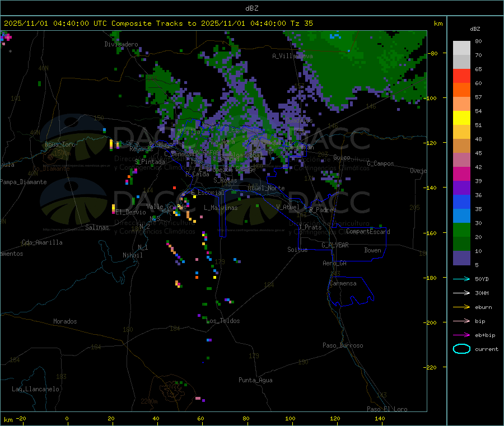504x426 pixels.
Task: Click the 'G_ALVEAR' map label
Action: [335, 245]
